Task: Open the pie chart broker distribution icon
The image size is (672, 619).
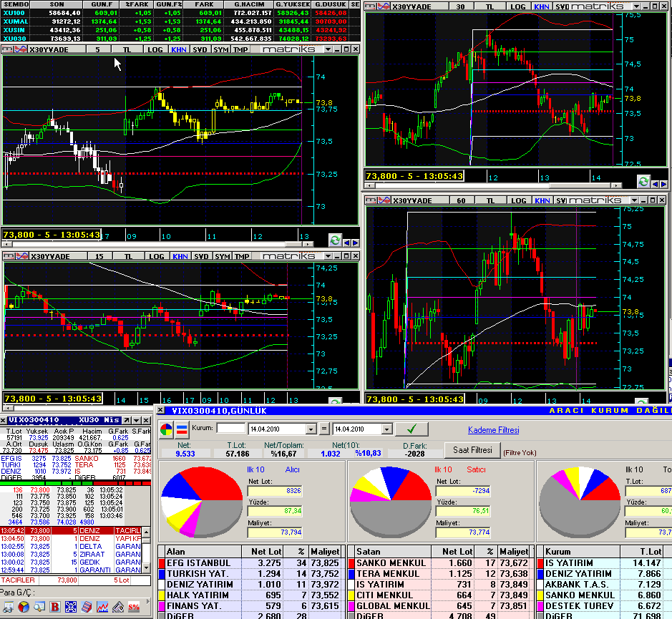Action: [24, 607]
